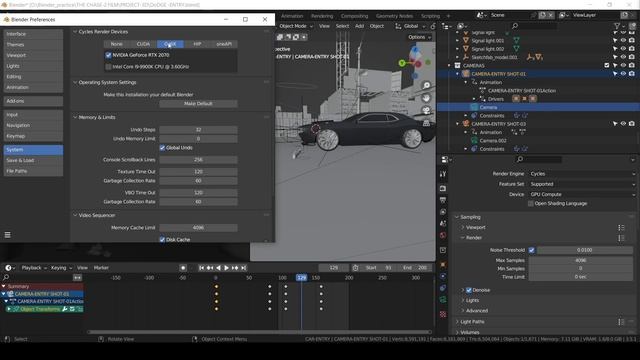
Task: Toggle camera view gizmo in viewport
Action: [426, 110]
